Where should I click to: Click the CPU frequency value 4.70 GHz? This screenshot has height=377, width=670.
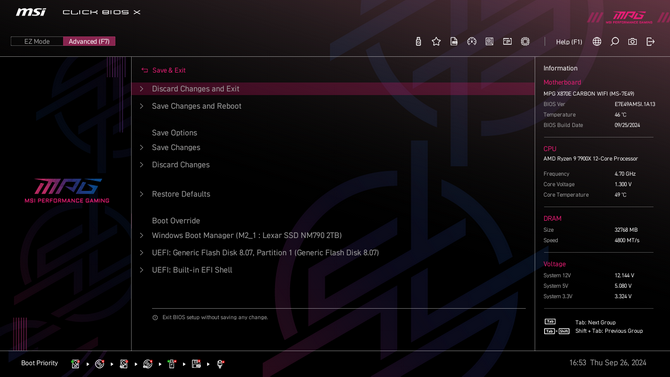click(625, 174)
